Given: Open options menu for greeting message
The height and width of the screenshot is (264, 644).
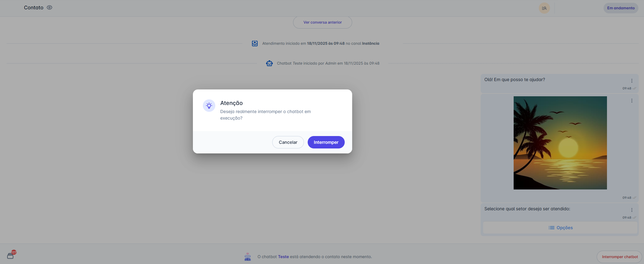Looking at the screenshot, I should pyautogui.click(x=632, y=81).
